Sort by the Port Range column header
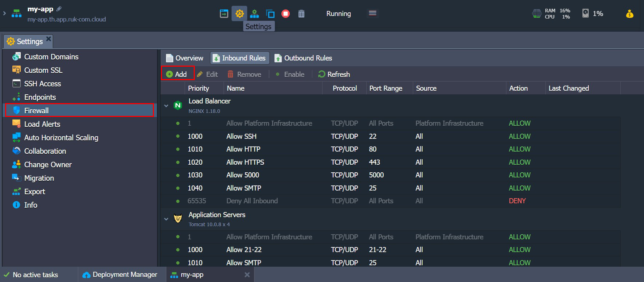644x282 pixels. coord(389,88)
